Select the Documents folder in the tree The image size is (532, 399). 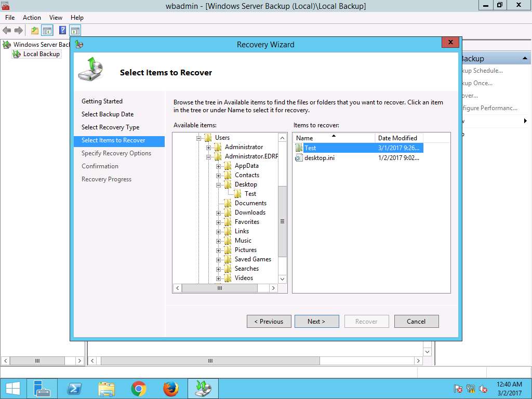point(250,203)
